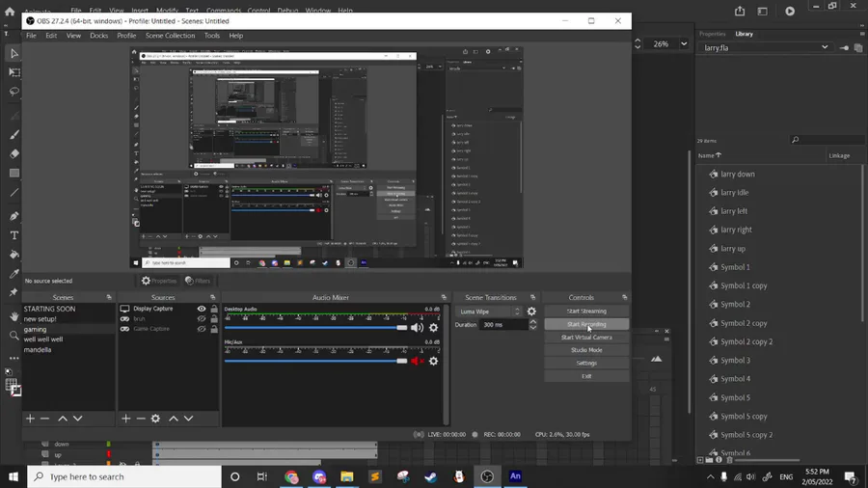Select the Line tool in Animate toolbar
The height and width of the screenshot is (488, 868).
[14, 193]
